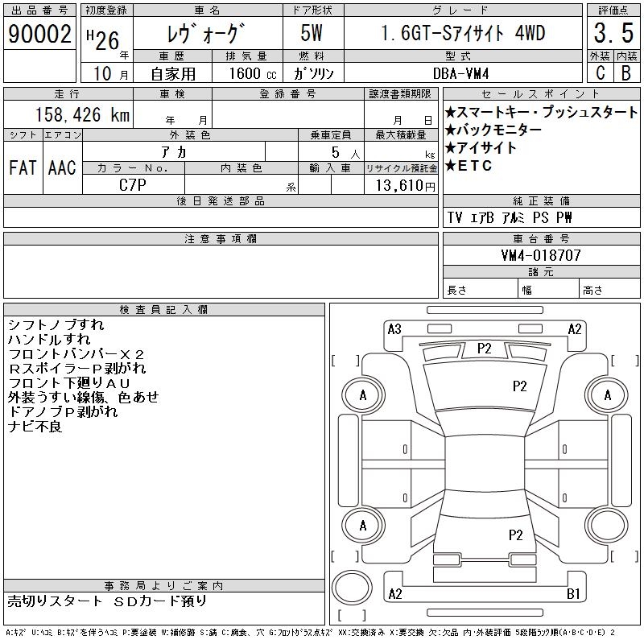Image resolution: width=644 pixels, height=644 pixels.
Task: Click the セールスポイント header
Action: [x=541, y=94]
